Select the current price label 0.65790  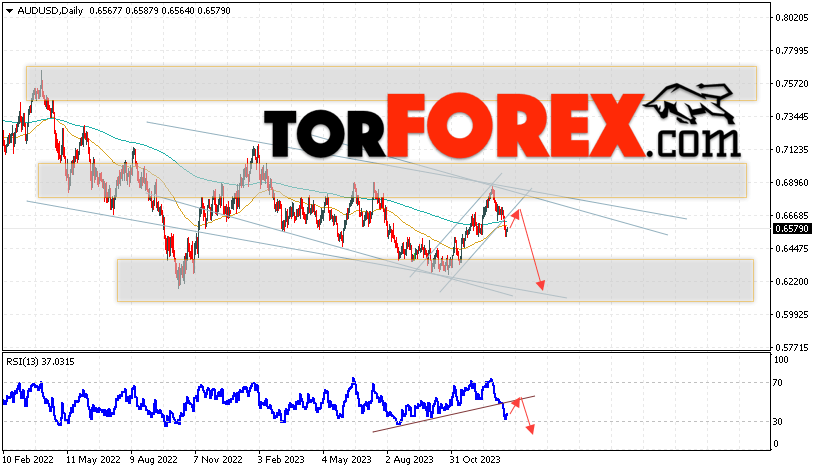pyautogui.click(x=792, y=229)
